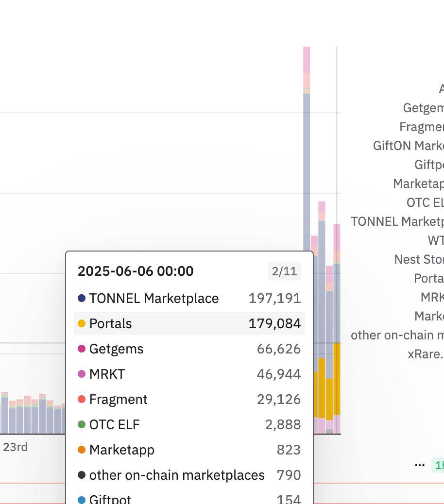This screenshot has width=444, height=504.
Task: Toggle the GiftON Market legend entry
Action: (409, 146)
